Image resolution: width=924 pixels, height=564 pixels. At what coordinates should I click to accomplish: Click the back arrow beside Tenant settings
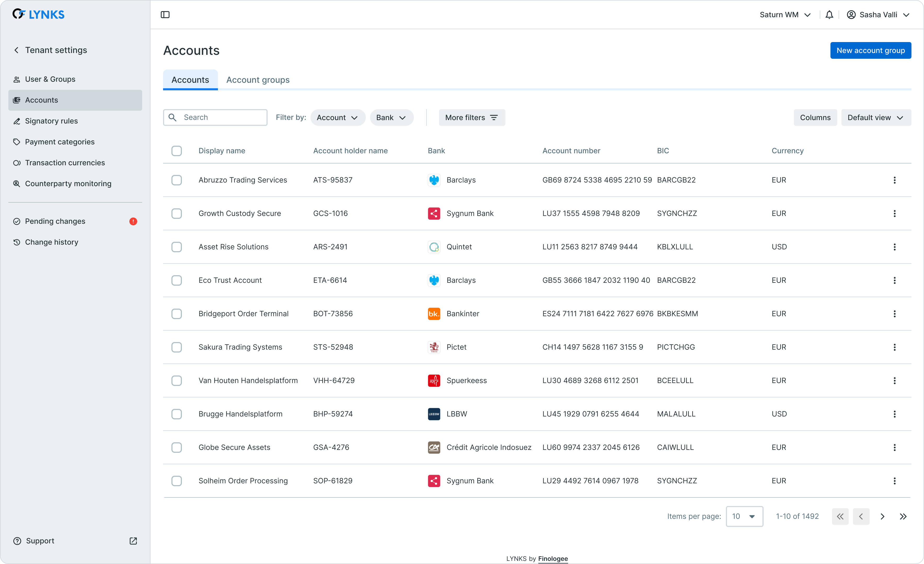pyautogui.click(x=16, y=50)
